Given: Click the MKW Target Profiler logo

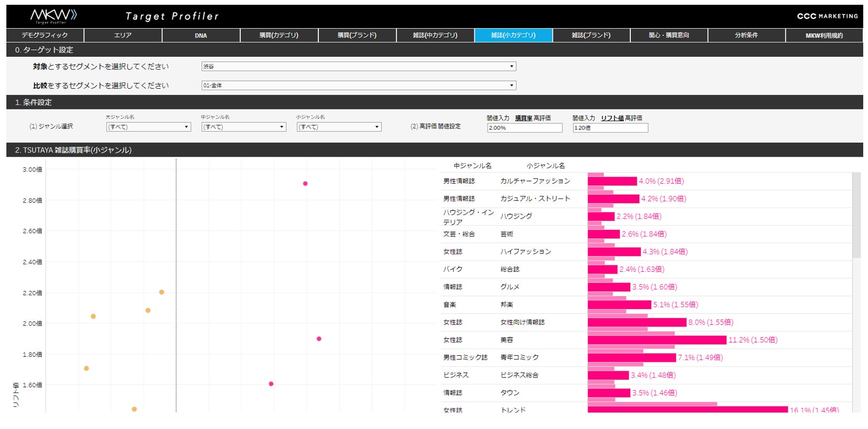Looking at the screenshot, I should tap(53, 16).
